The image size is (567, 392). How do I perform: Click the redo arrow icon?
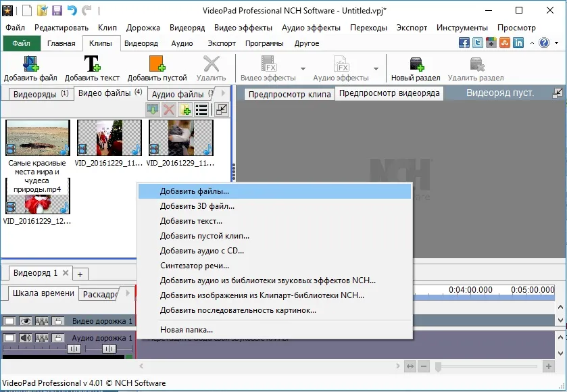tap(87, 11)
